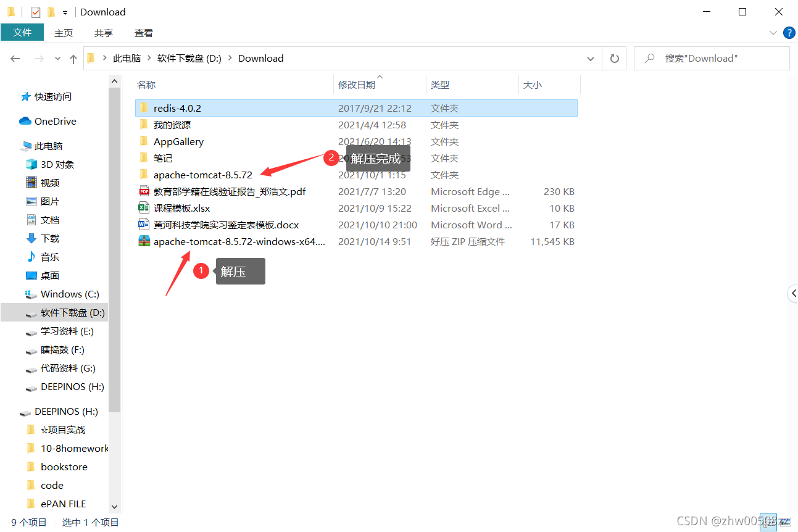Click the navigation pane scrollbar thumb

(114, 249)
